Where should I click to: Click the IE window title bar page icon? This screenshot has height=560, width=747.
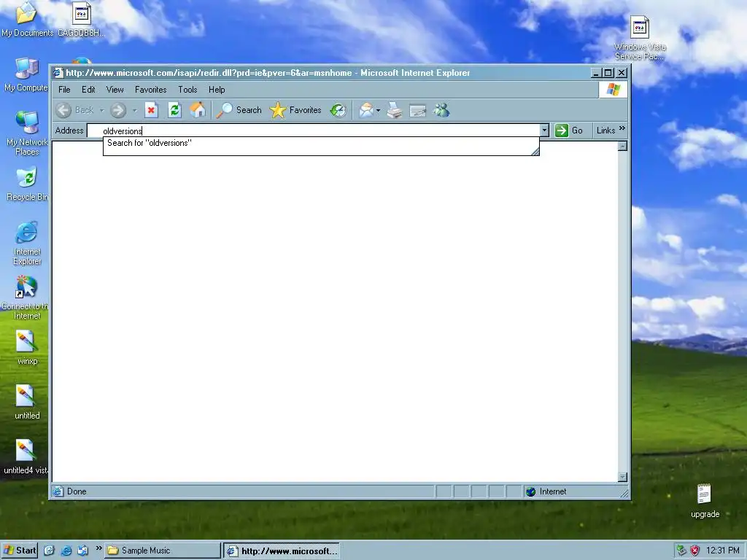(58, 73)
